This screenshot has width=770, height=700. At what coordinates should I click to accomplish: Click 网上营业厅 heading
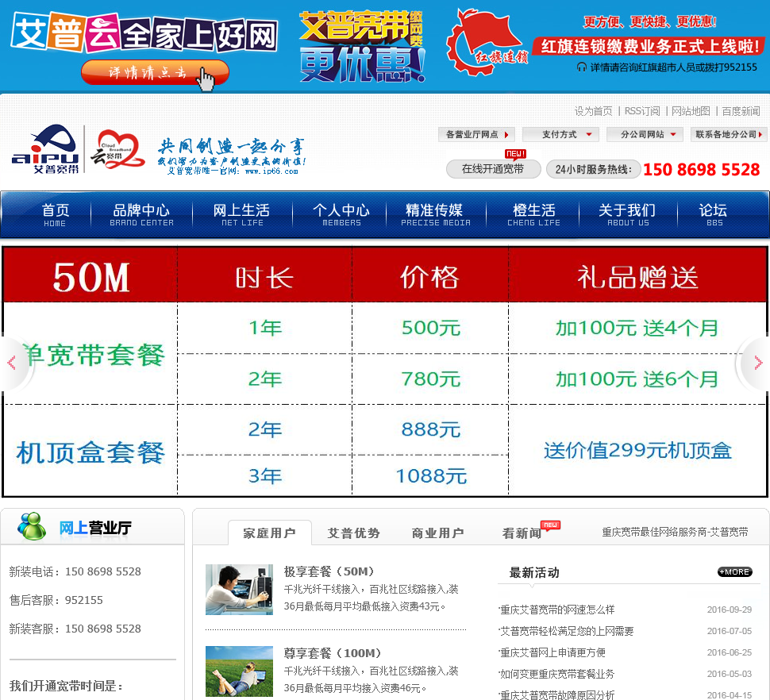pos(95,528)
